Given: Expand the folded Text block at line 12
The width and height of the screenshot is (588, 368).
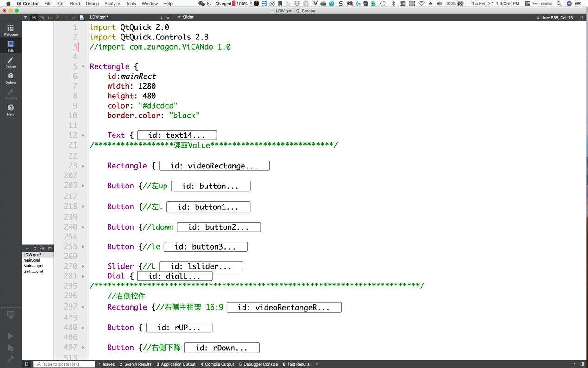Looking at the screenshot, I should pos(83,136).
